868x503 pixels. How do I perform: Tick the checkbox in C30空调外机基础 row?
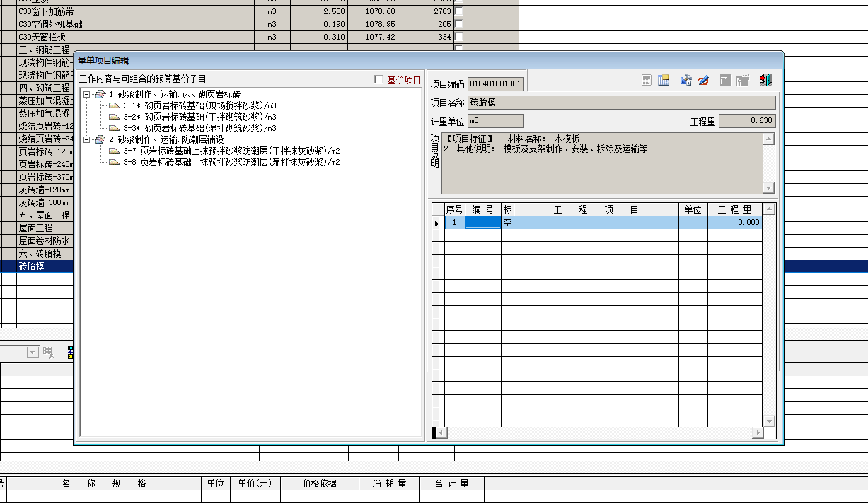tap(458, 24)
